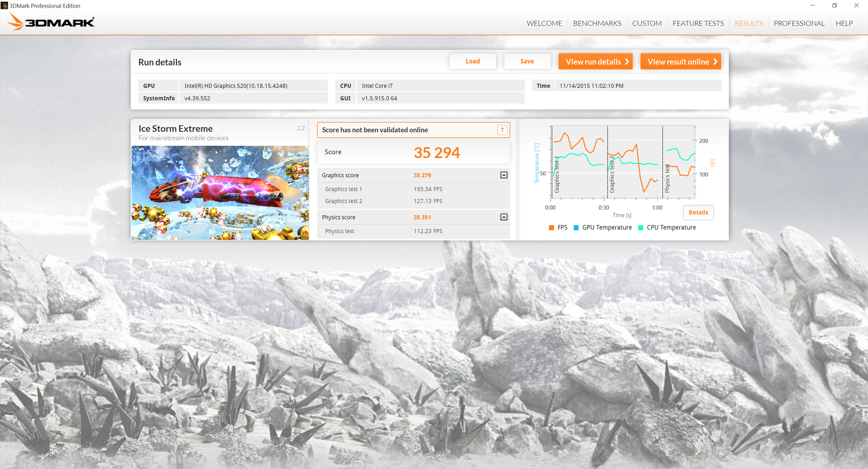
Task: Click the 3DMark logo
Action: (51, 22)
